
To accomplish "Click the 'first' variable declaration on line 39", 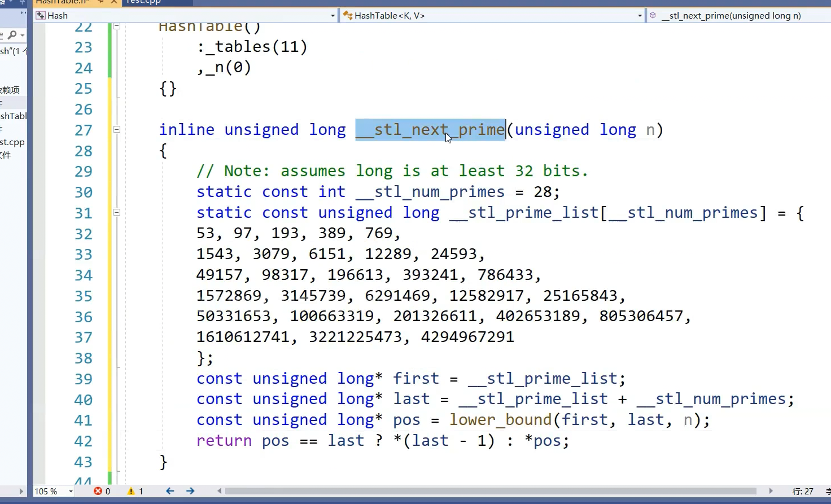I will point(416,379).
